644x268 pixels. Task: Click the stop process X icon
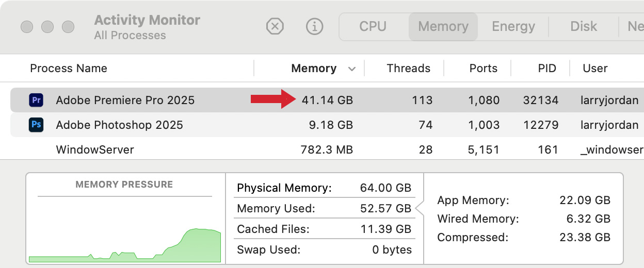[x=275, y=26]
